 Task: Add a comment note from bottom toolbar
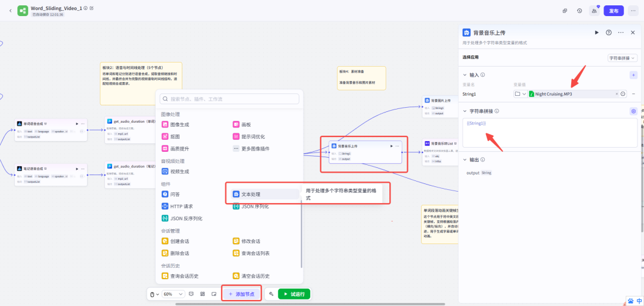(x=191, y=294)
